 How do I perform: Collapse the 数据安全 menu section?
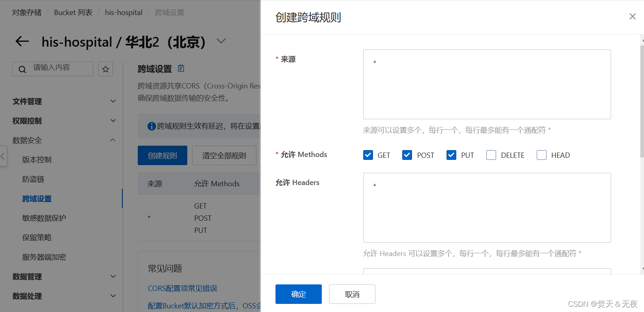click(x=64, y=140)
